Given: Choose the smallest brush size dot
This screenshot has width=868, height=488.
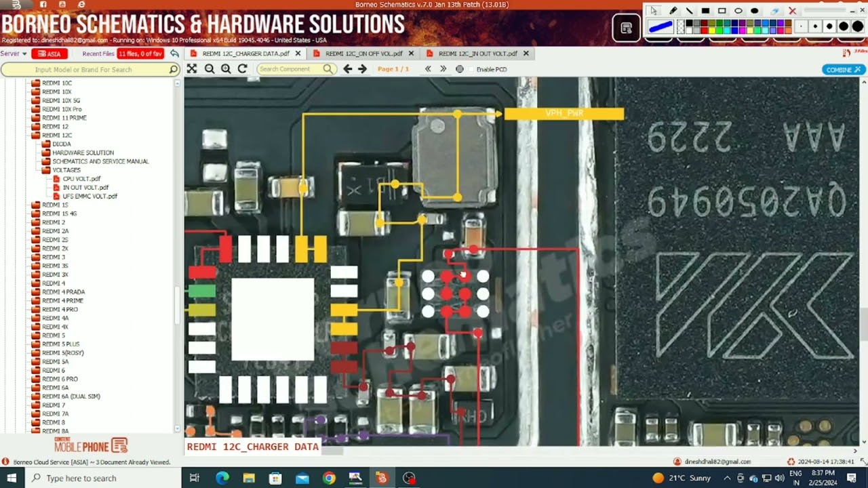Looking at the screenshot, I should 801,26.
